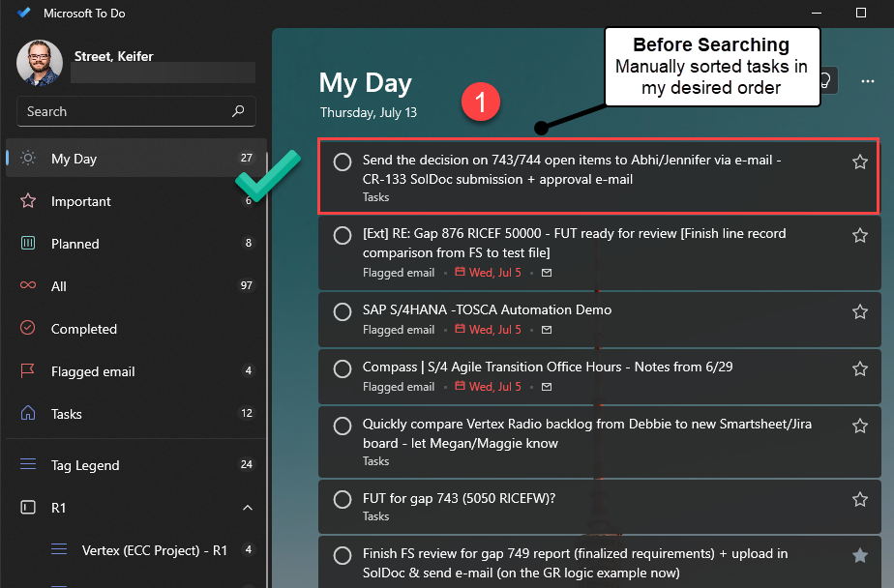Screen dimensions: 894x588
Task: Click the Tasks home icon
Action: tap(28, 413)
